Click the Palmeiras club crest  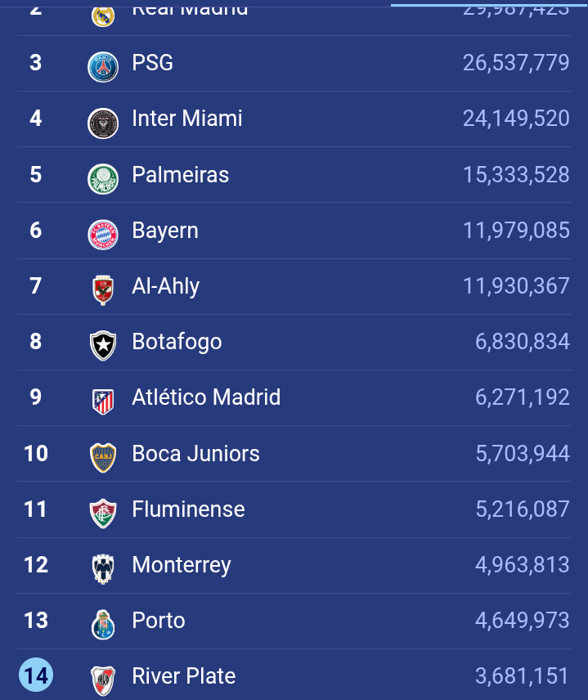pos(103,179)
